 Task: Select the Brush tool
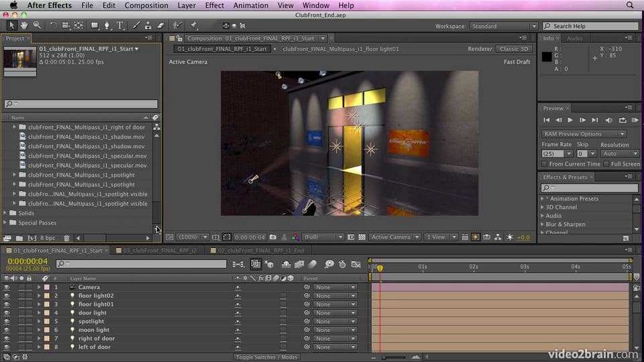(136, 25)
